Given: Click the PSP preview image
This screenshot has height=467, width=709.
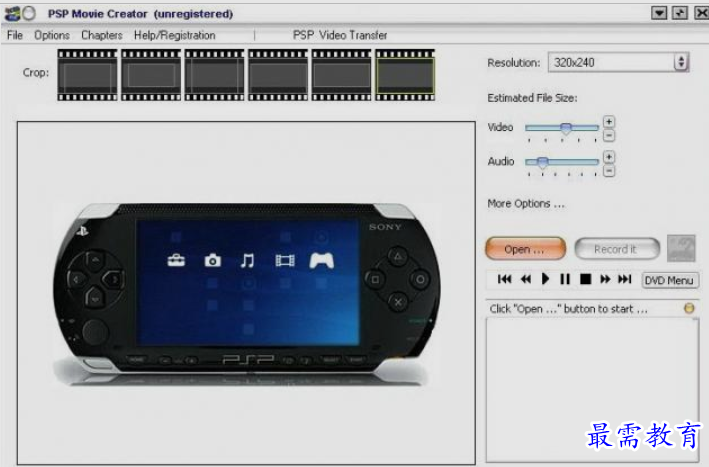Looking at the screenshot, I should (x=246, y=294).
